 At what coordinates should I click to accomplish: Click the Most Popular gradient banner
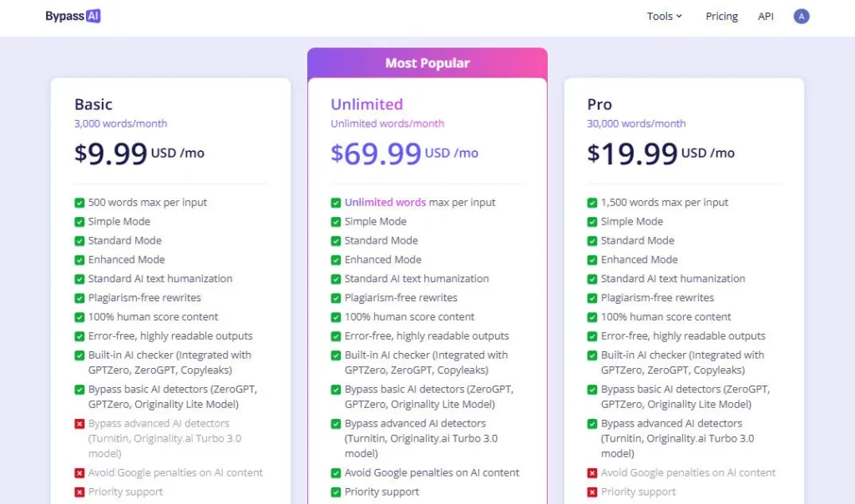pos(427,63)
